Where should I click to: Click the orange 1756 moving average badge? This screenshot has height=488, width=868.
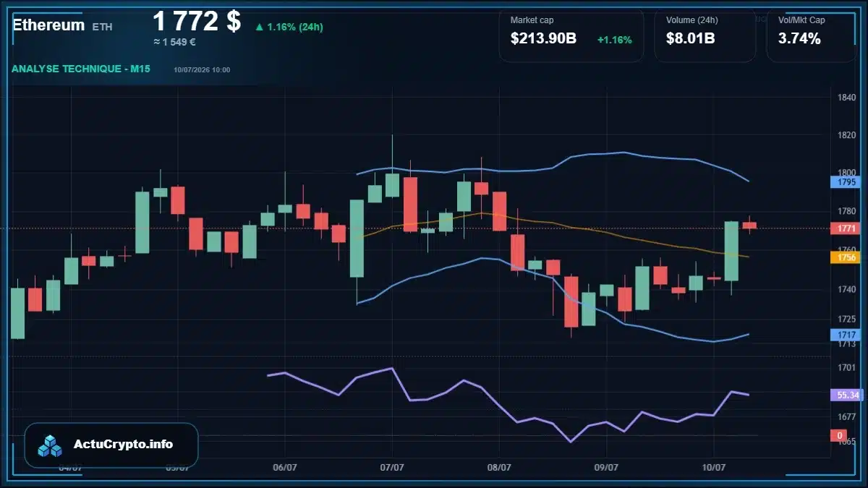click(x=846, y=257)
